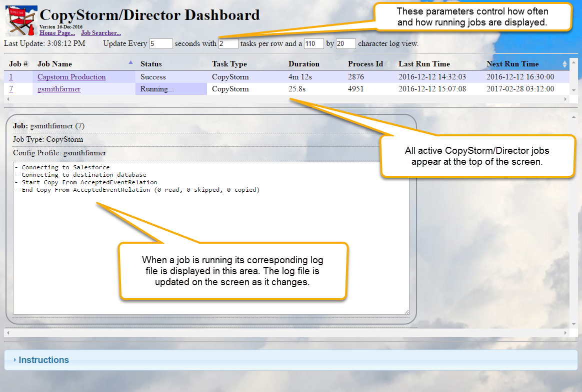Click the Process Id column header
This screenshot has height=392, width=582.
(366, 63)
